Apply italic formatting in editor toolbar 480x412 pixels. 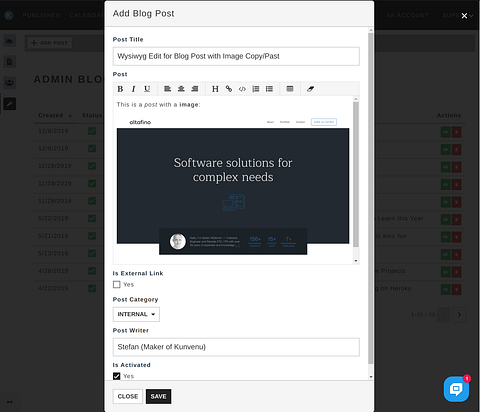coord(134,89)
